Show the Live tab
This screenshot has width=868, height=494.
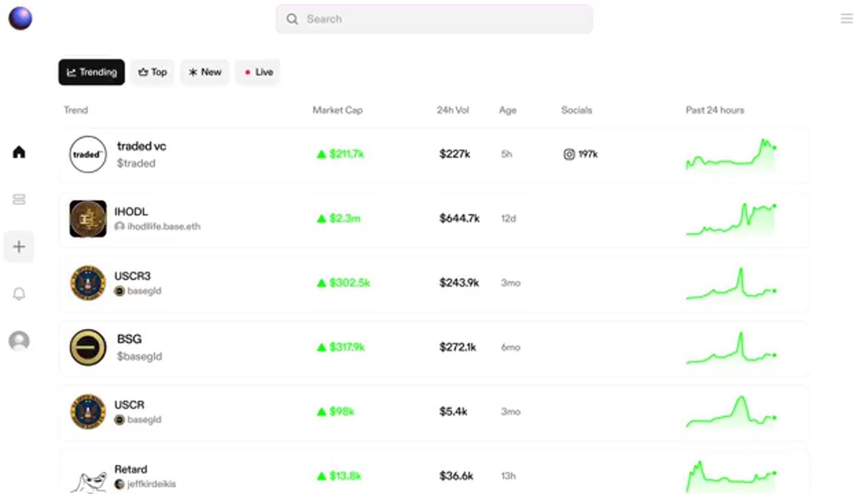[258, 72]
